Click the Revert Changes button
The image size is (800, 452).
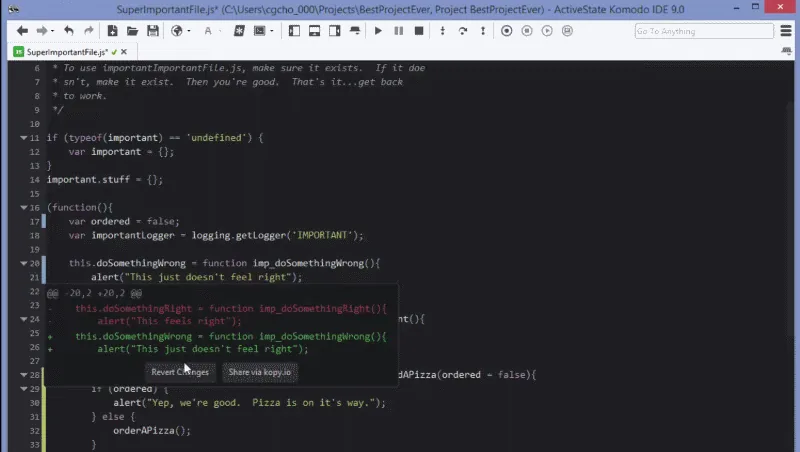(180, 372)
